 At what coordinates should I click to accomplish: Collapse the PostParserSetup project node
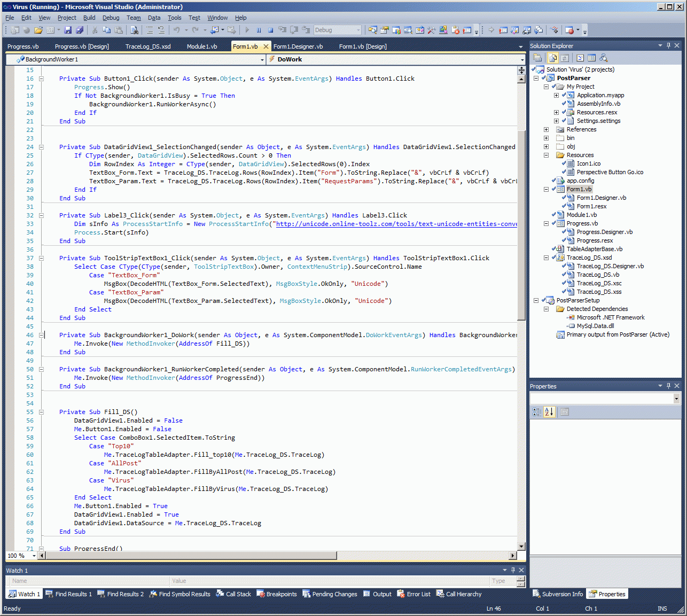tap(536, 300)
